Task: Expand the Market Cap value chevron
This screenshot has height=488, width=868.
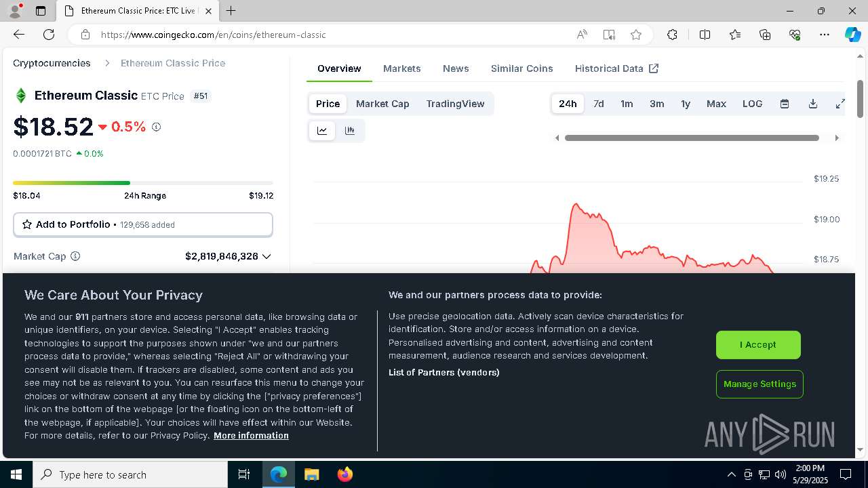Action: click(267, 256)
